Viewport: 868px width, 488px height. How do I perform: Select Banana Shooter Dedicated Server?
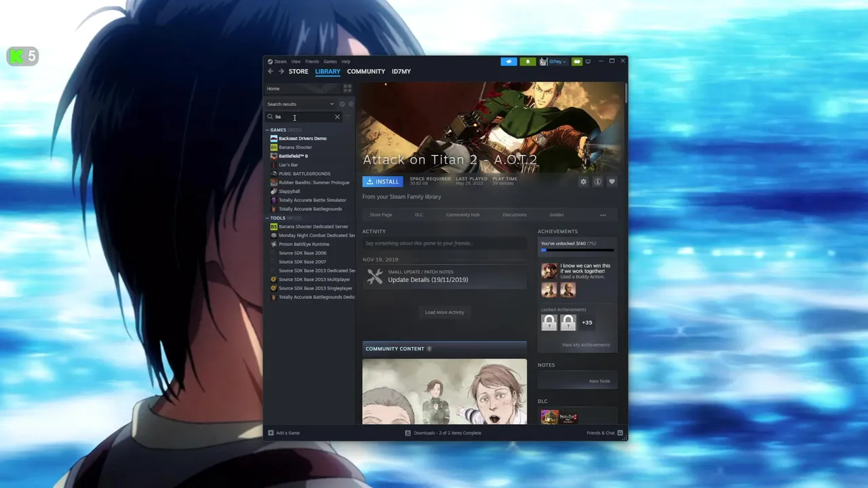pyautogui.click(x=313, y=226)
